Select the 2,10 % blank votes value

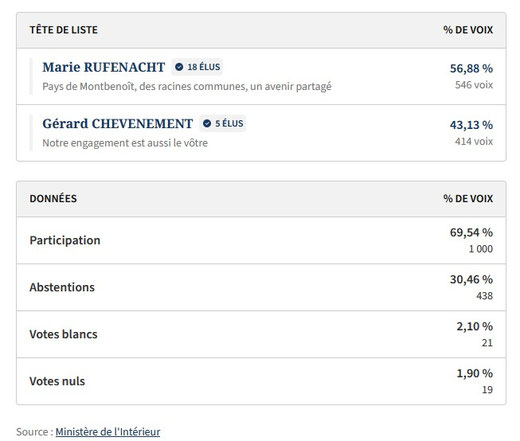[475, 326]
